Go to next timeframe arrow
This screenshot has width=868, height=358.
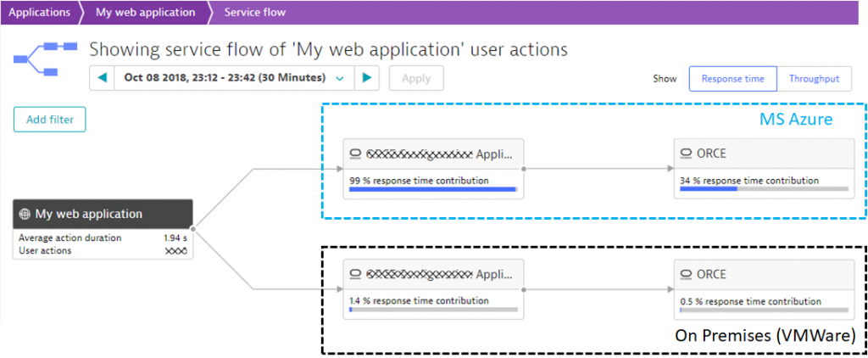click(366, 78)
